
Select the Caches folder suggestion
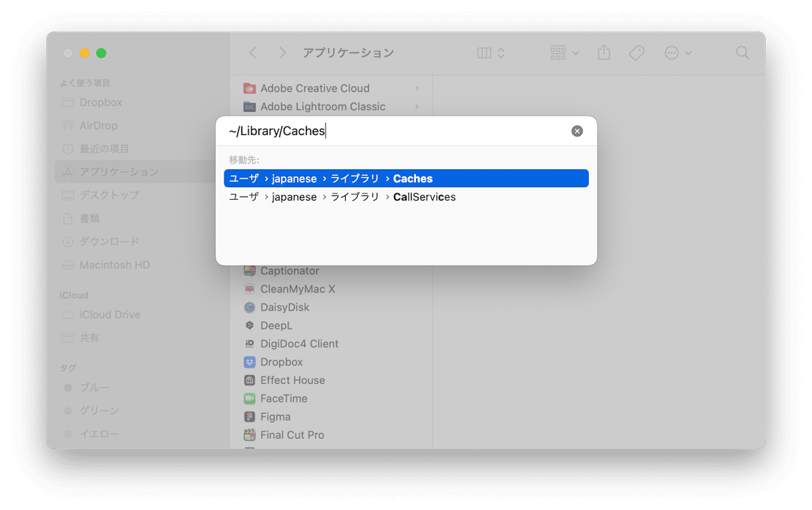pos(406,178)
